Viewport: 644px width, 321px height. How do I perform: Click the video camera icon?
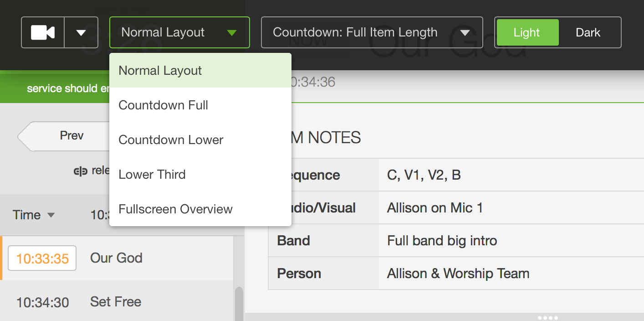(x=42, y=32)
